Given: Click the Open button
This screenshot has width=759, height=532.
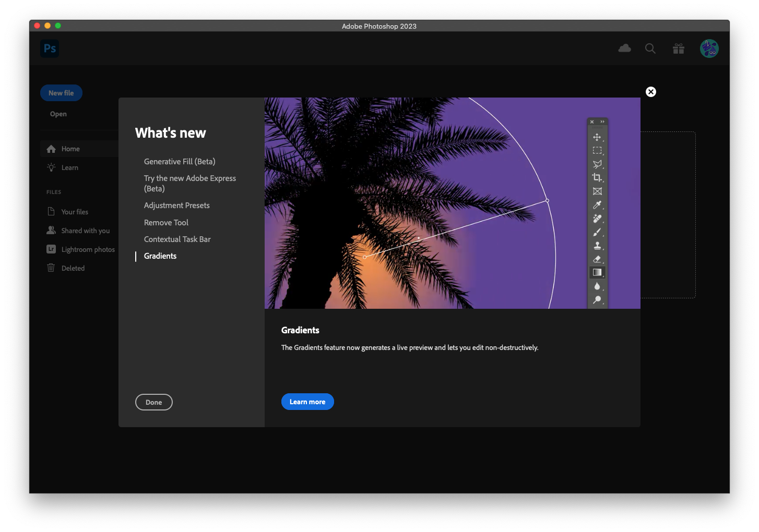Looking at the screenshot, I should [58, 114].
